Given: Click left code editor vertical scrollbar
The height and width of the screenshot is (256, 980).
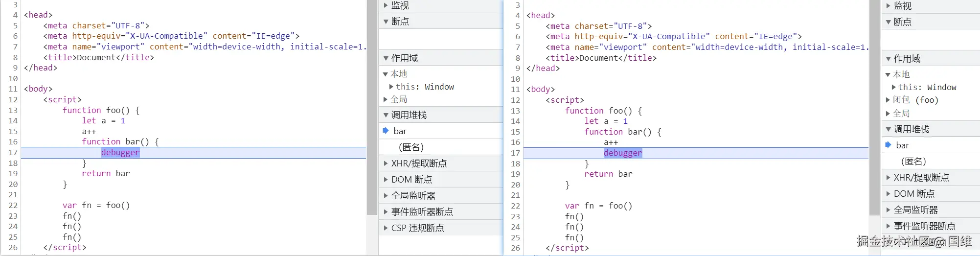Looking at the screenshot, I should (x=372, y=107).
